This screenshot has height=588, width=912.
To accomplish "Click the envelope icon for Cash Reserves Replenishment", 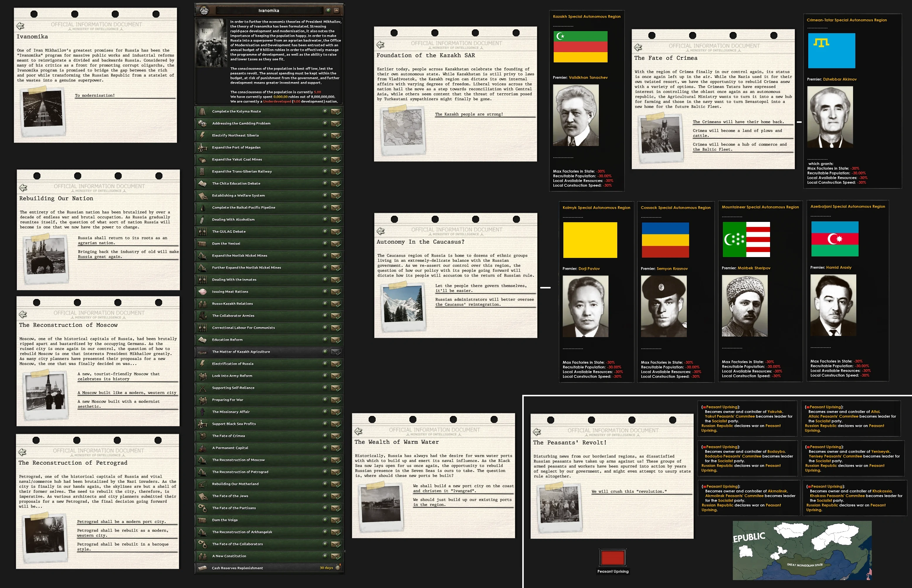I will coord(202,568).
